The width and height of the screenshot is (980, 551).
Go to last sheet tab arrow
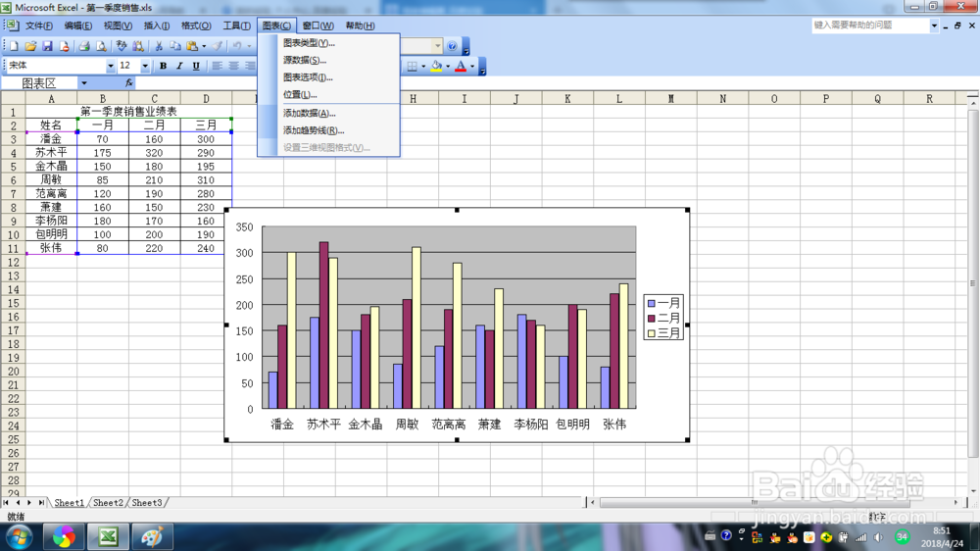pyautogui.click(x=41, y=503)
